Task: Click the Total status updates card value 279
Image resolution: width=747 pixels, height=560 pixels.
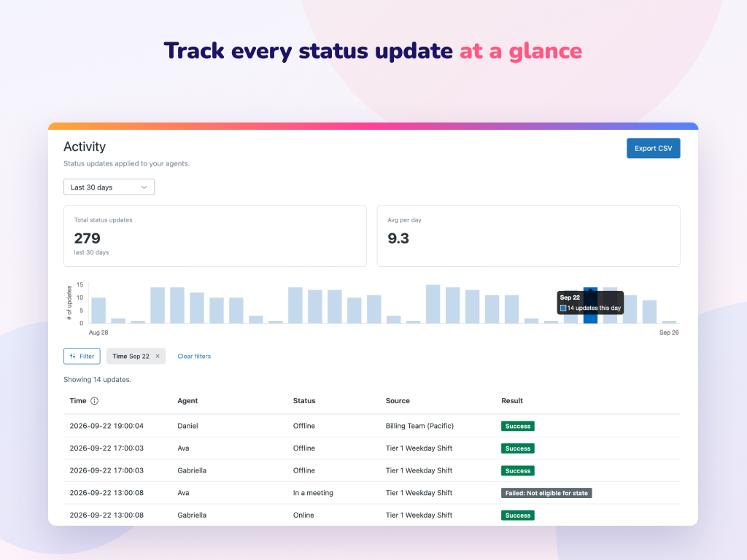Action: [88, 238]
